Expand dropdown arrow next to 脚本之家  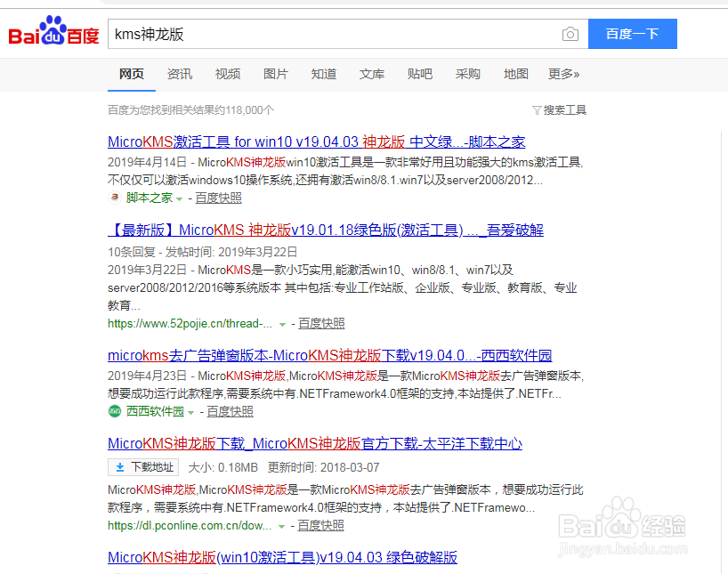(x=179, y=198)
